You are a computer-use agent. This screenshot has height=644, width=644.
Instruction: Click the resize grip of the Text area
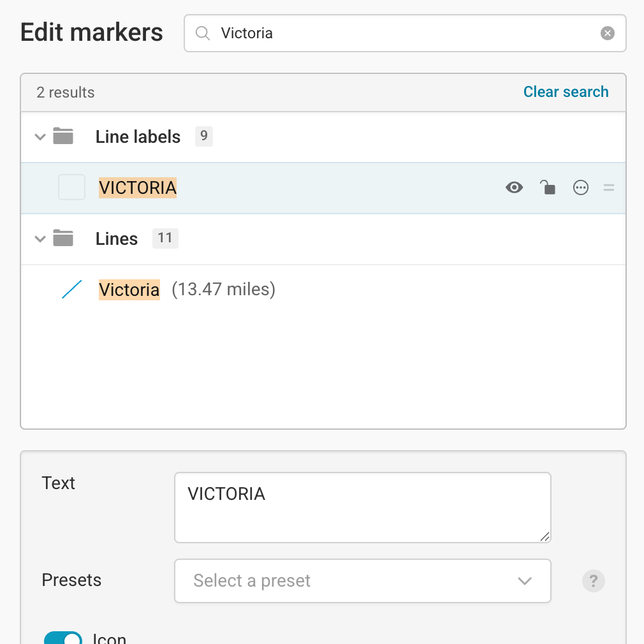[546, 538]
